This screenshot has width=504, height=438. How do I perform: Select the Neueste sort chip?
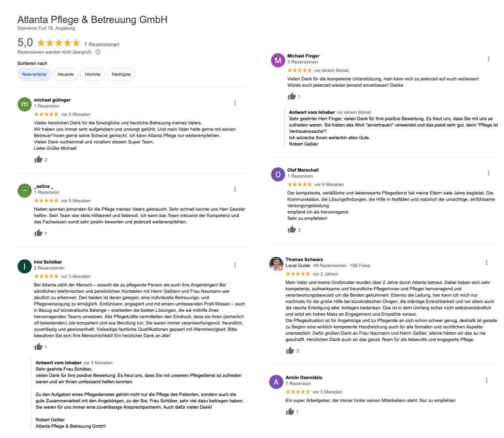tap(66, 74)
